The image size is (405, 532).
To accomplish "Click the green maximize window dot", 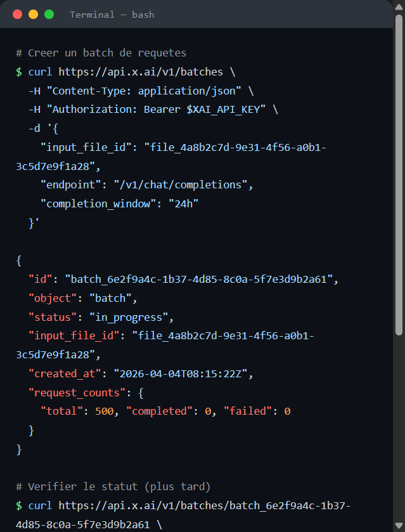I will coord(49,14).
